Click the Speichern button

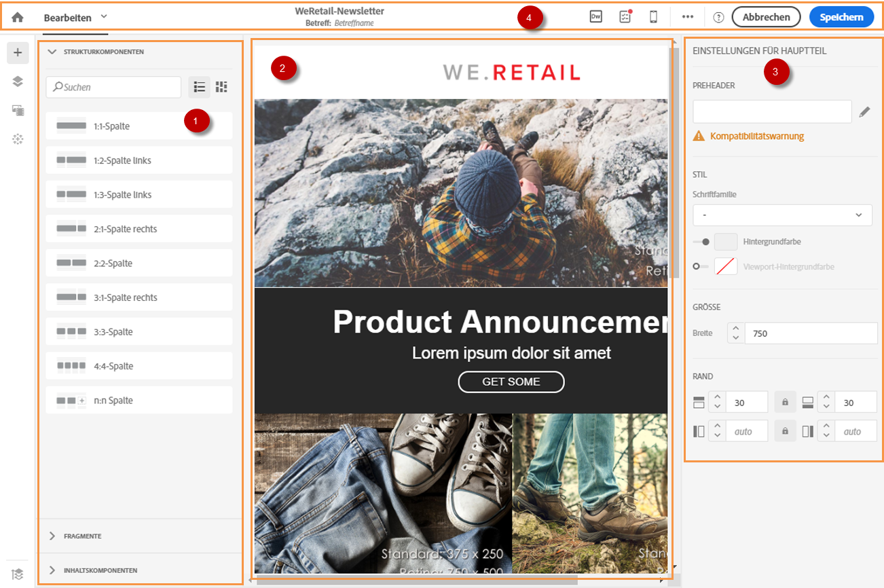(841, 18)
